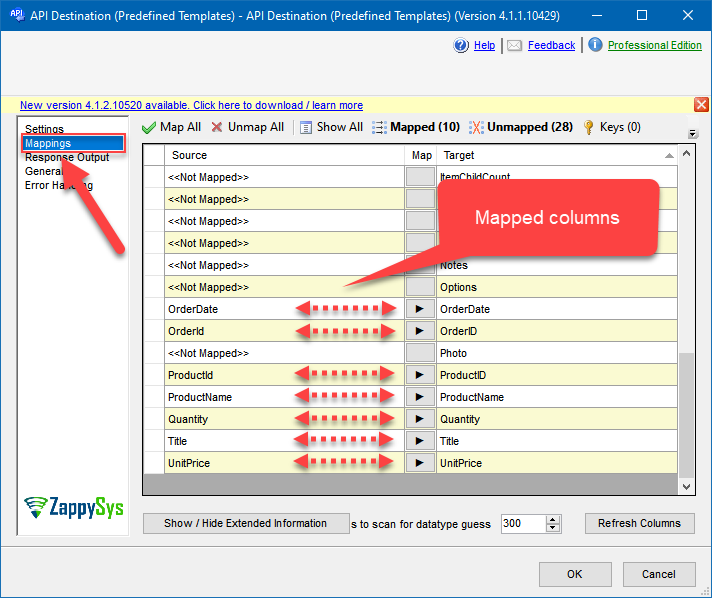Screen dimensions: 712x598
Task: Select Title source cell
Action: click(284, 441)
